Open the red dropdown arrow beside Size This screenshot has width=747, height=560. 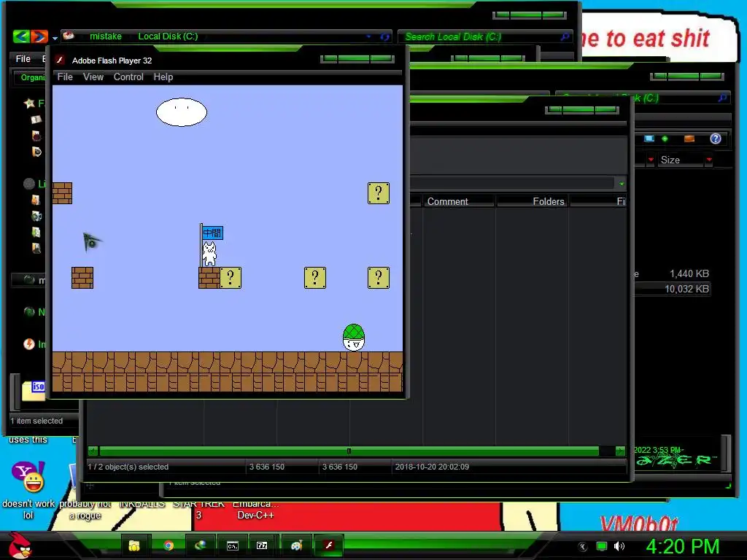[x=709, y=160]
